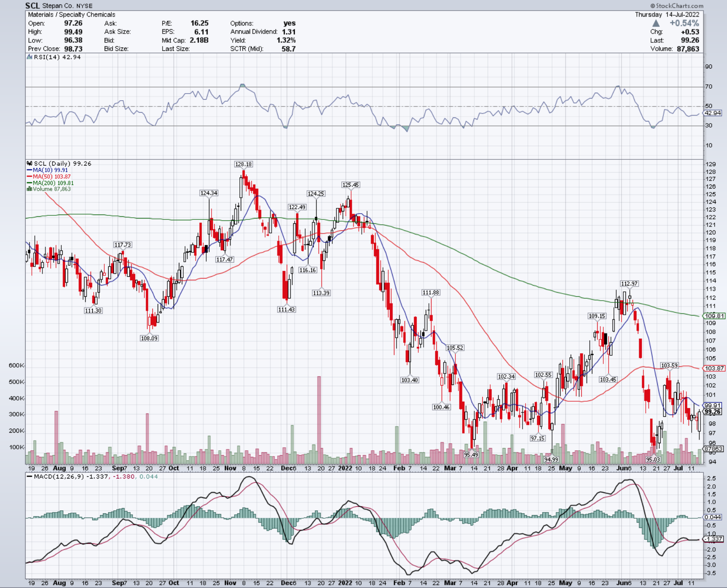
Task: Click the 122.49 price label
Action: point(297,207)
